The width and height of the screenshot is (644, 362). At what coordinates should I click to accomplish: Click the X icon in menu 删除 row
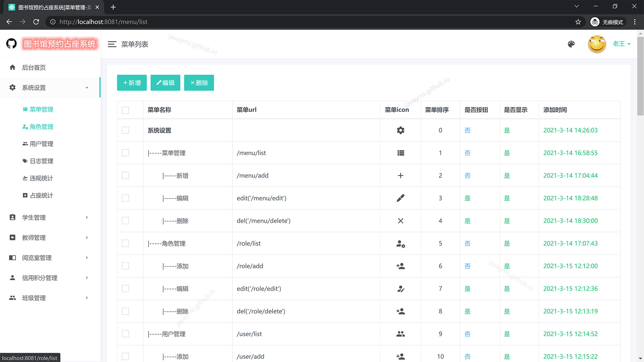400,221
